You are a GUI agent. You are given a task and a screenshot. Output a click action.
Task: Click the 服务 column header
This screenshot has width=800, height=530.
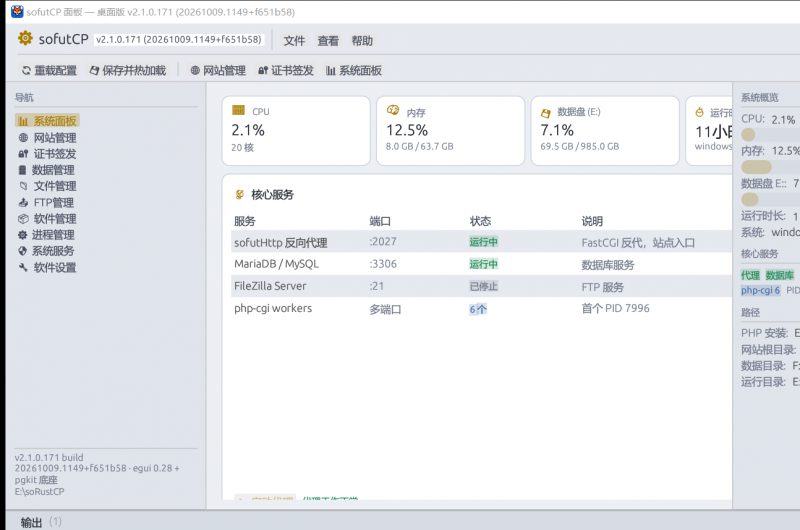[x=244, y=221]
